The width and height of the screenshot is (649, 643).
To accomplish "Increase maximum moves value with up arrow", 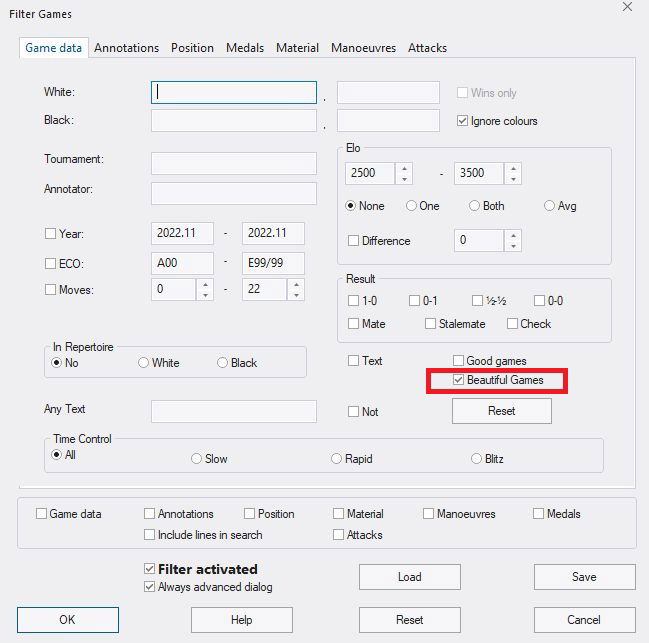I will (295, 284).
